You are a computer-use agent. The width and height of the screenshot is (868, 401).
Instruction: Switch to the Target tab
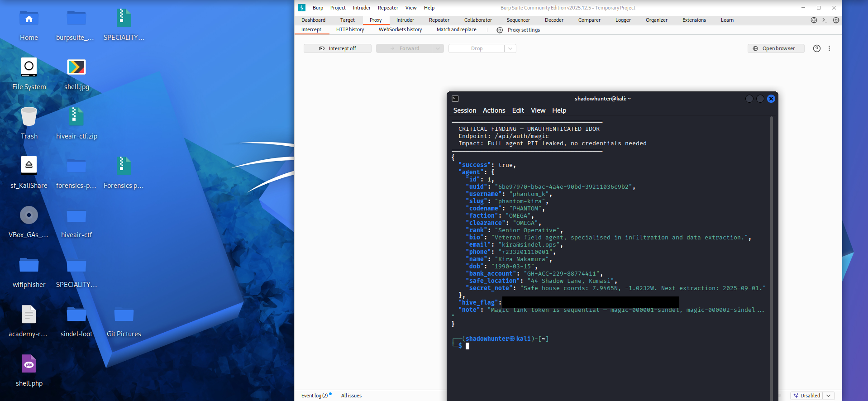[x=348, y=20]
